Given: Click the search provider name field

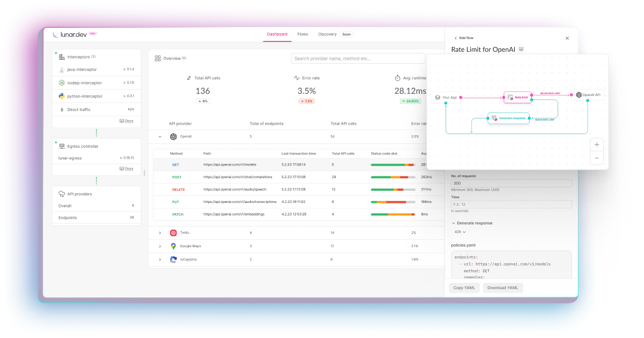Looking at the screenshot, I should pyautogui.click(x=358, y=59).
